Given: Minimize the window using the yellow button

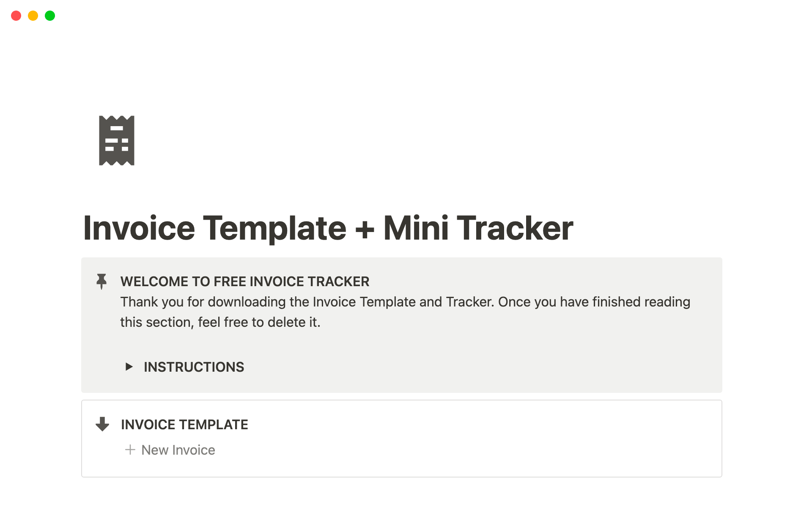Looking at the screenshot, I should pyautogui.click(x=33, y=16).
